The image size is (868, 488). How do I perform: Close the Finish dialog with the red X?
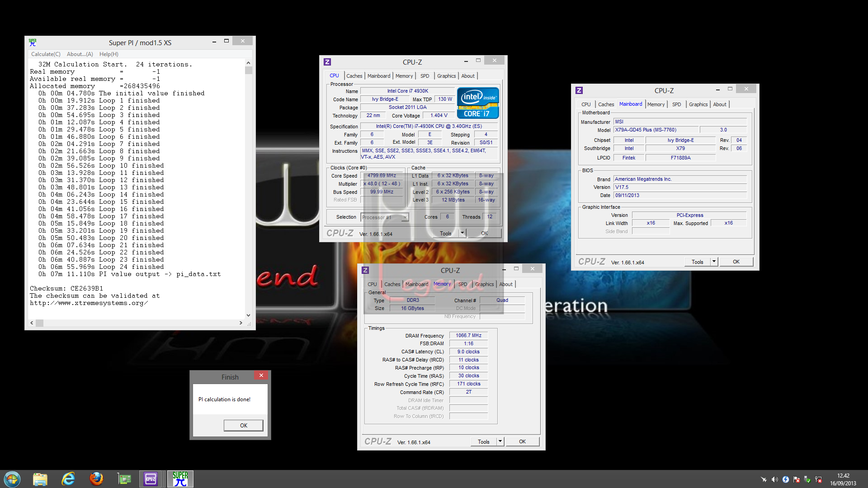click(x=261, y=375)
